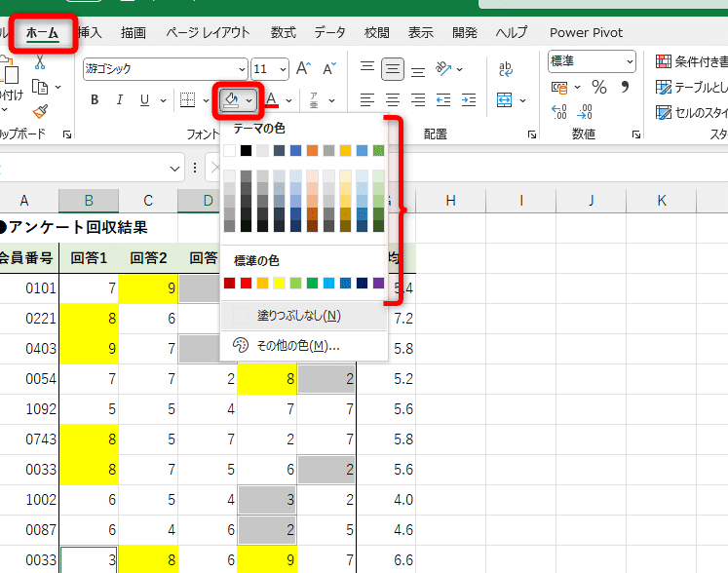Click the percent style icon
Image resolution: width=728 pixels, height=573 pixels.
click(598, 88)
